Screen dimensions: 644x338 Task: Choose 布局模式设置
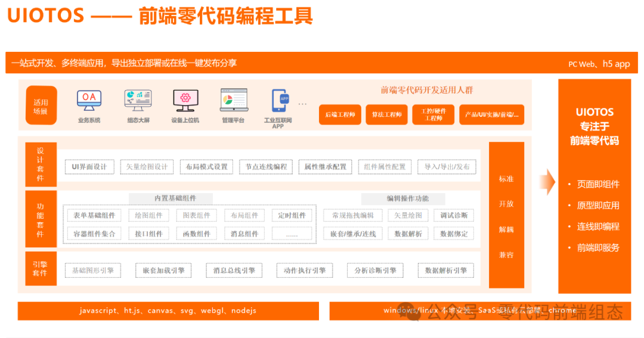click(206, 167)
